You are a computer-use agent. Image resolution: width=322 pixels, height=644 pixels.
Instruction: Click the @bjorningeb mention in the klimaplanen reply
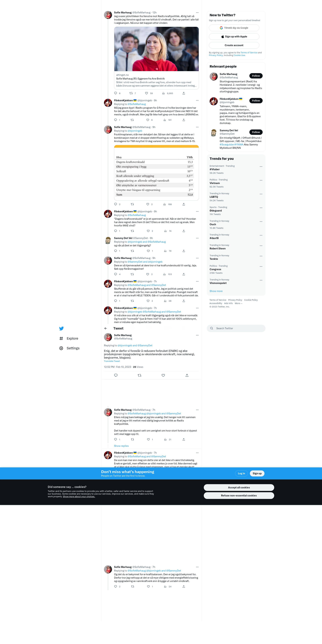135,131
